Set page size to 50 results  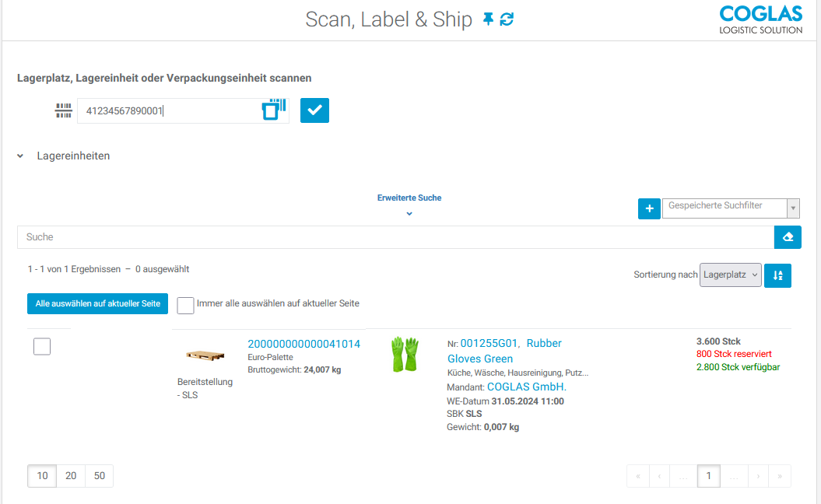click(99, 476)
